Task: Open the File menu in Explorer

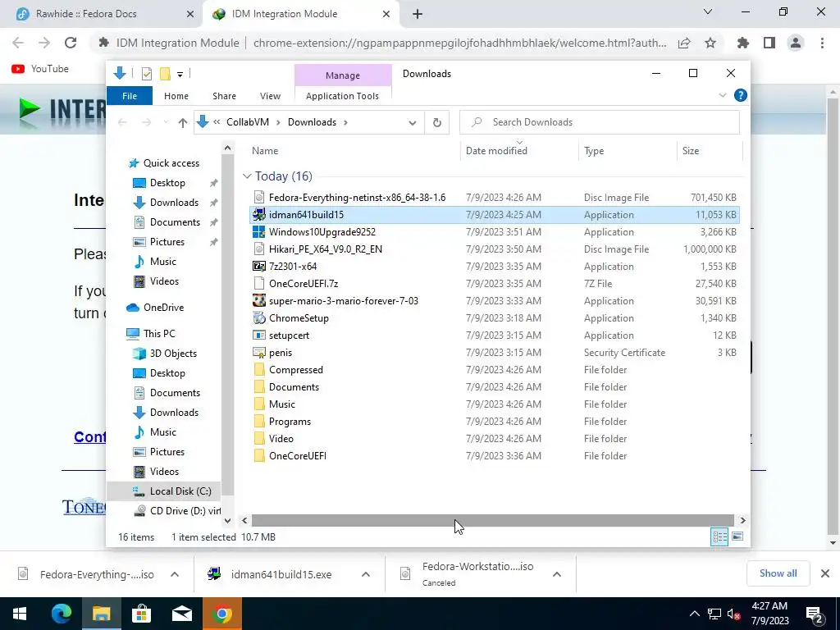Action: [130, 96]
